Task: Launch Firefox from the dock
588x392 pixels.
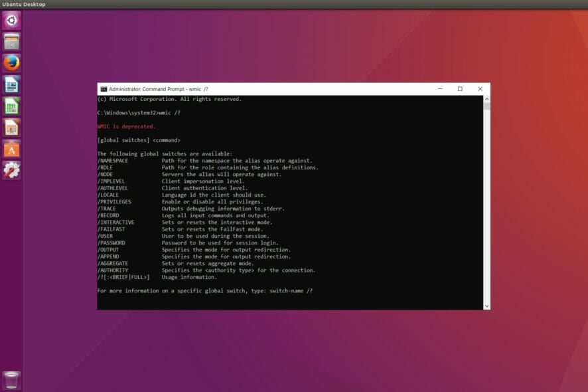Action: 9,63
